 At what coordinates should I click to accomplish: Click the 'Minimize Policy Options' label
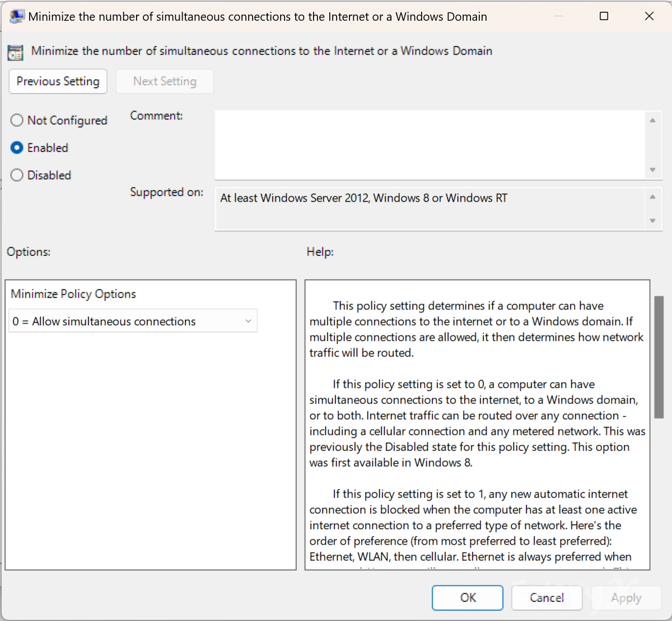(x=73, y=294)
